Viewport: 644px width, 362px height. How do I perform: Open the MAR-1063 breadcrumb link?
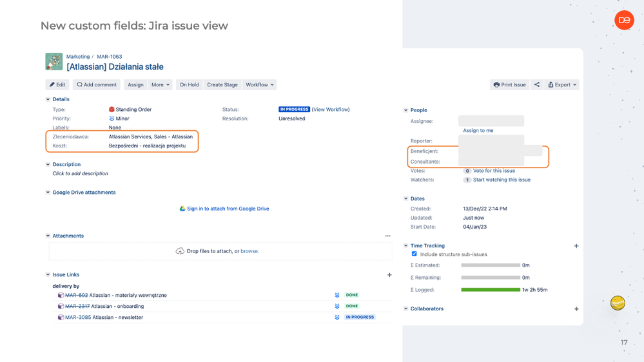109,57
